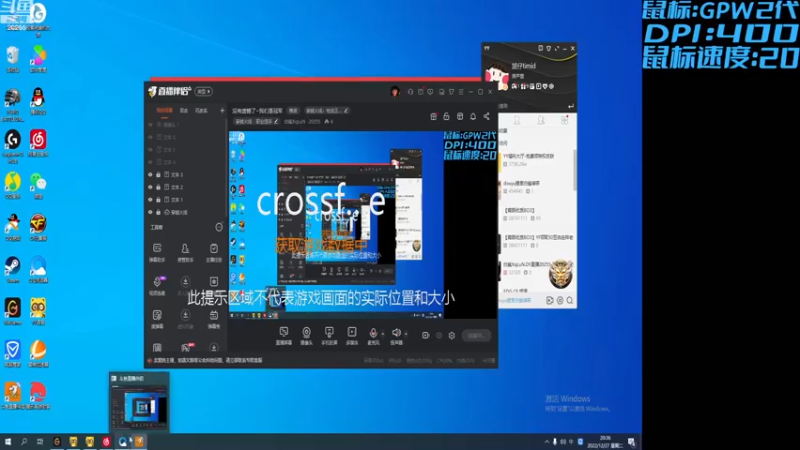The height and width of the screenshot is (450, 800).
Task: Open the YY福利大厅 channel entry
Action: click(x=536, y=160)
